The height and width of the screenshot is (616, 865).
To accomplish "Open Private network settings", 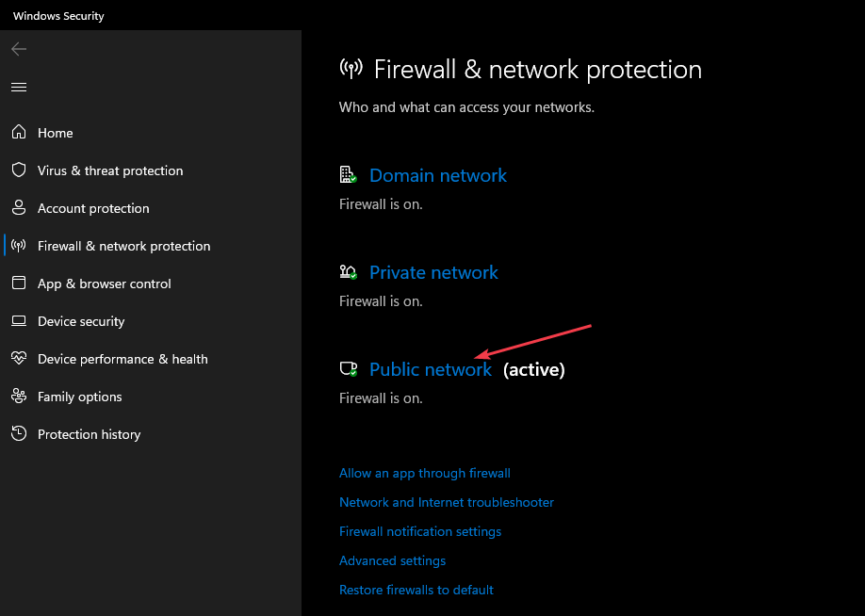I will click(433, 272).
